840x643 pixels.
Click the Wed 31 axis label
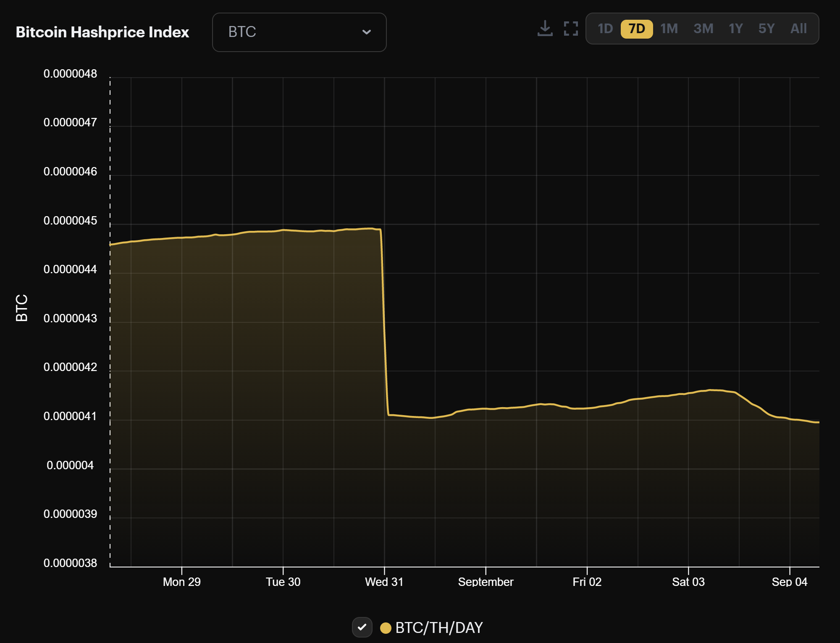pyautogui.click(x=384, y=582)
